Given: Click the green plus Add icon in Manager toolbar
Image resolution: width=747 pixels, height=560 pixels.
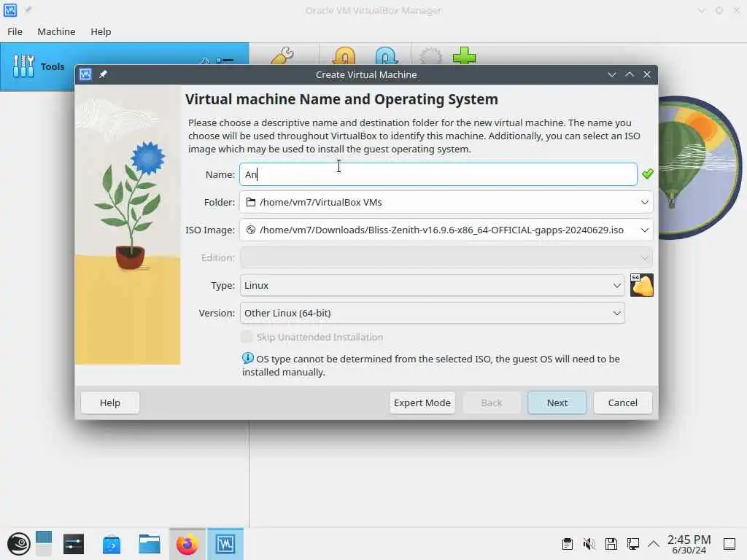Looking at the screenshot, I should click(464, 55).
